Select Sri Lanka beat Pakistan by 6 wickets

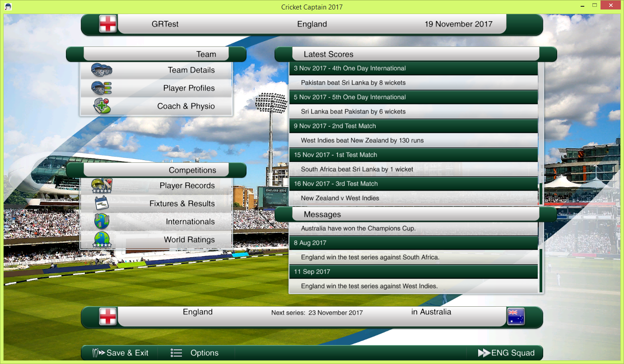point(414,111)
